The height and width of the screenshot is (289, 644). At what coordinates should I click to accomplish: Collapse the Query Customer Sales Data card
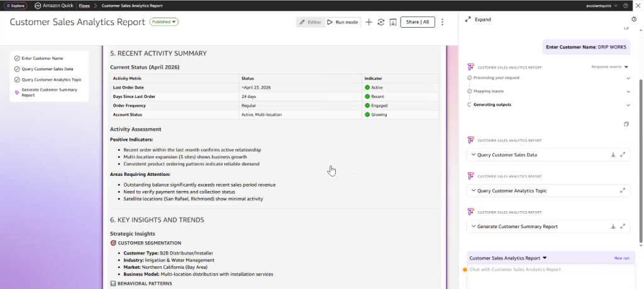pyautogui.click(x=474, y=155)
